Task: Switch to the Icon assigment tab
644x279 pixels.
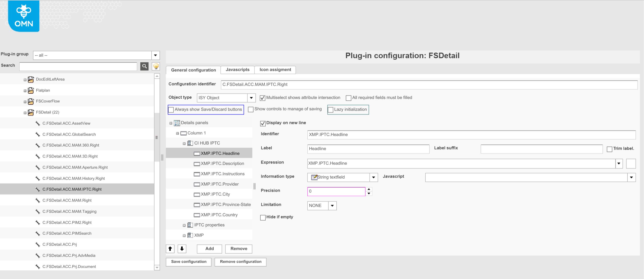Action: [275, 70]
